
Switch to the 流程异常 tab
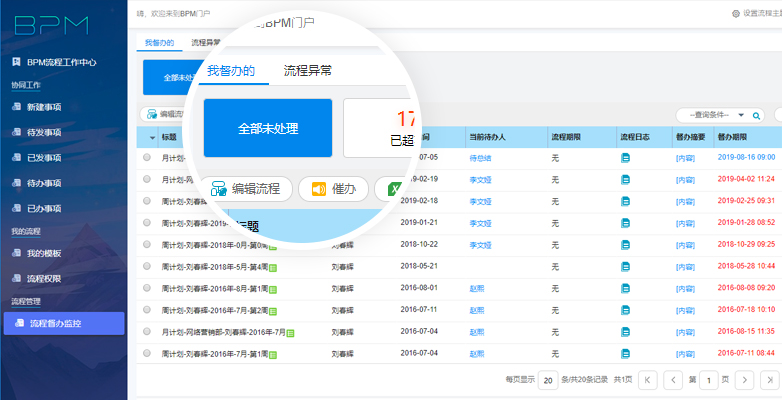click(307, 70)
